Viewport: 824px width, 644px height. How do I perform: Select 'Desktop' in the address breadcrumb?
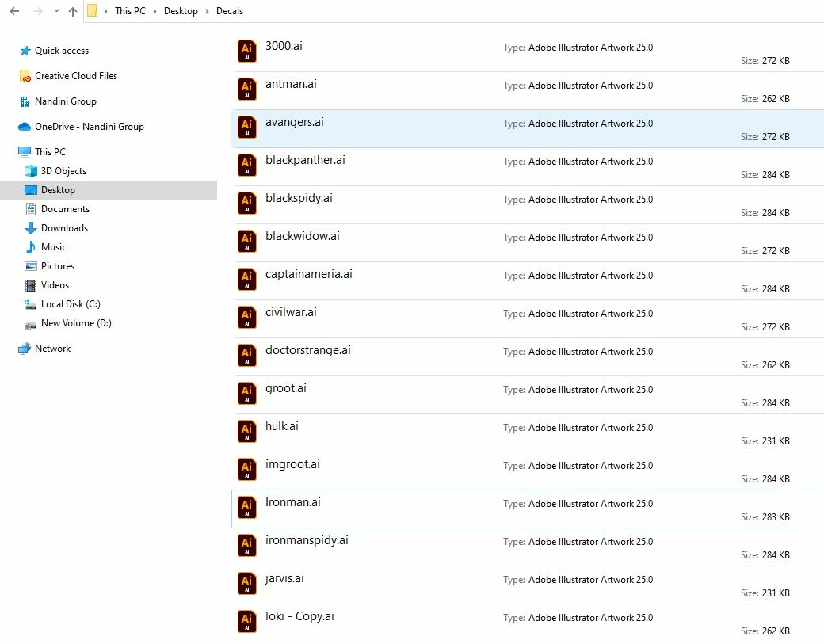pyautogui.click(x=181, y=11)
